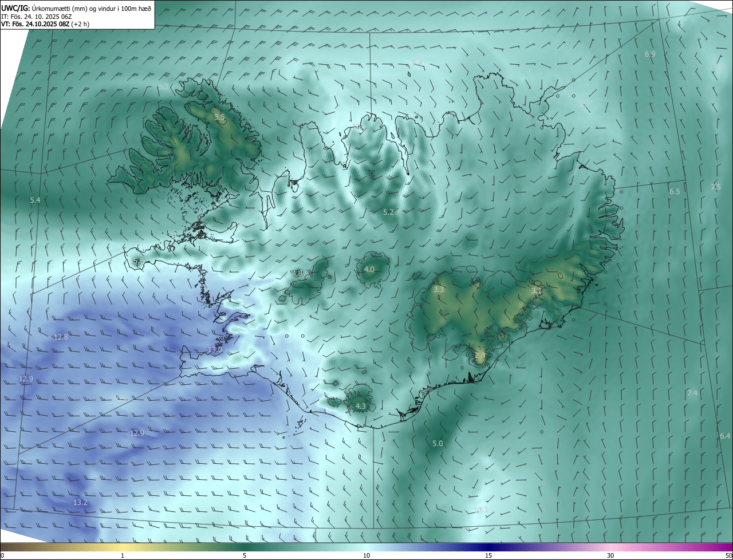This screenshot has height=560, width=733.
Task: Click the 5.2 value label
Action: [x=388, y=212]
